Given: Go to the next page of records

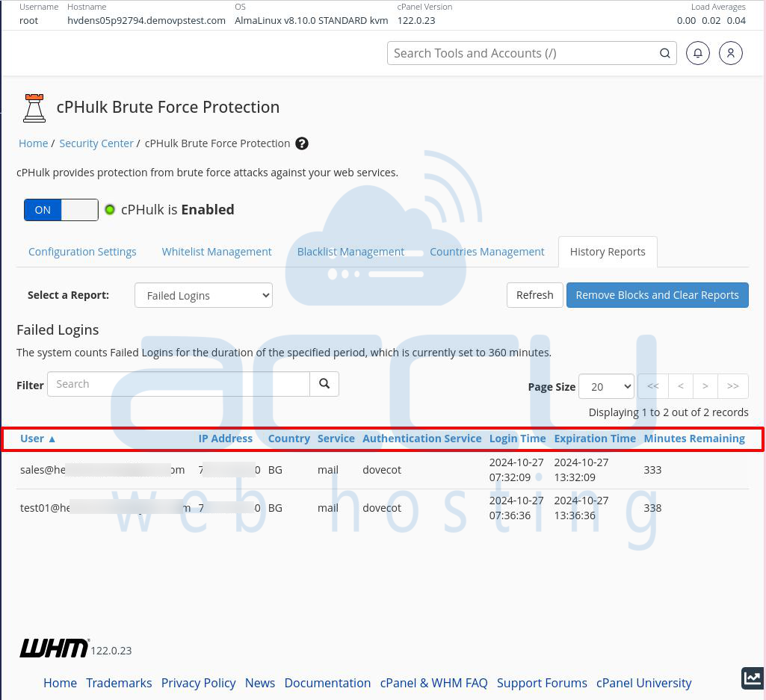Looking at the screenshot, I should [x=705, y=386].
